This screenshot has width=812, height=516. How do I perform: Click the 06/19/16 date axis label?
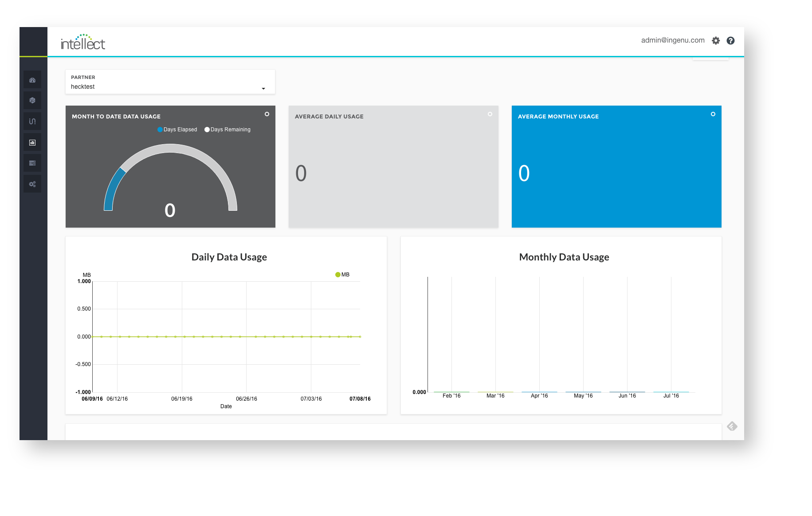(x=182, y=399)
